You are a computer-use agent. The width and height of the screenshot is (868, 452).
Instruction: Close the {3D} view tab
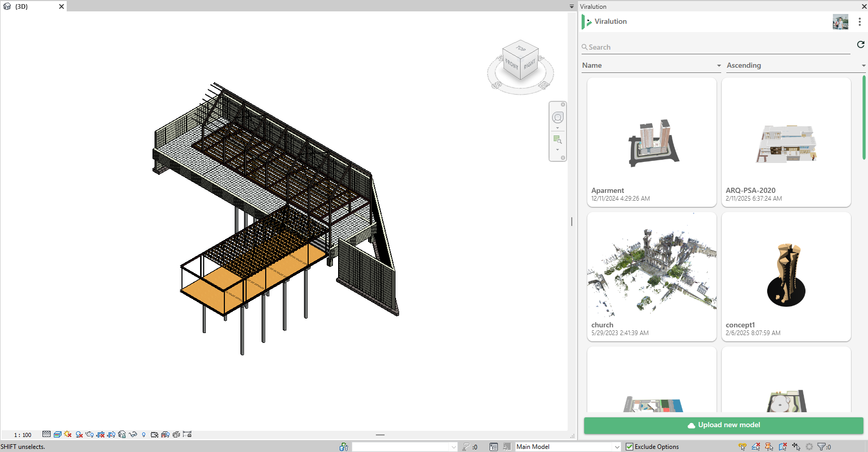tap(62, 6)
